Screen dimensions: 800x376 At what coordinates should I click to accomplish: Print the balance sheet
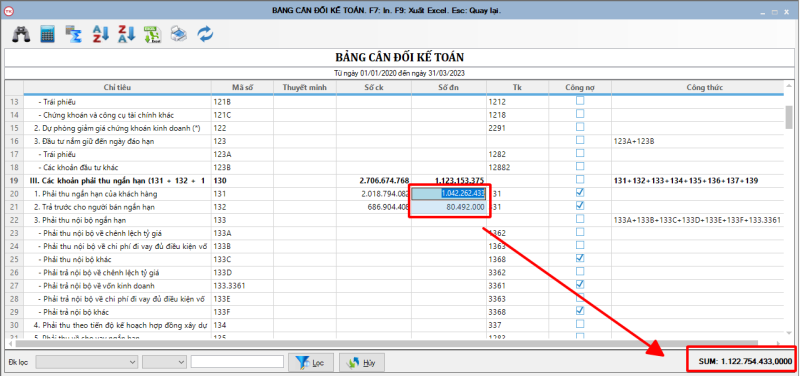[179, 34]
